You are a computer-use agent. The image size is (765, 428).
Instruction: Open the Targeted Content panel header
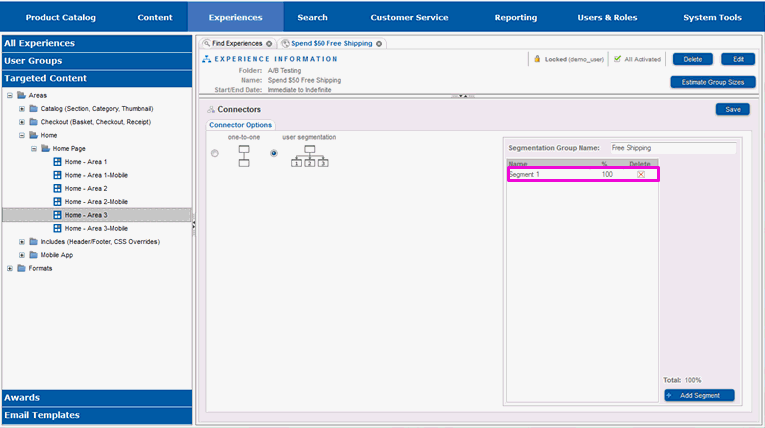[97, 79]
